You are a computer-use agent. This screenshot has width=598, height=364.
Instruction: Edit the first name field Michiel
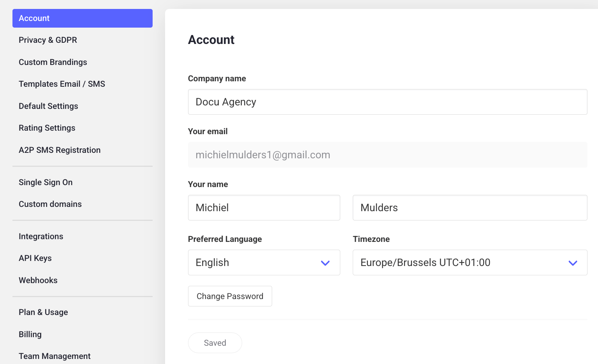(264, 208)
